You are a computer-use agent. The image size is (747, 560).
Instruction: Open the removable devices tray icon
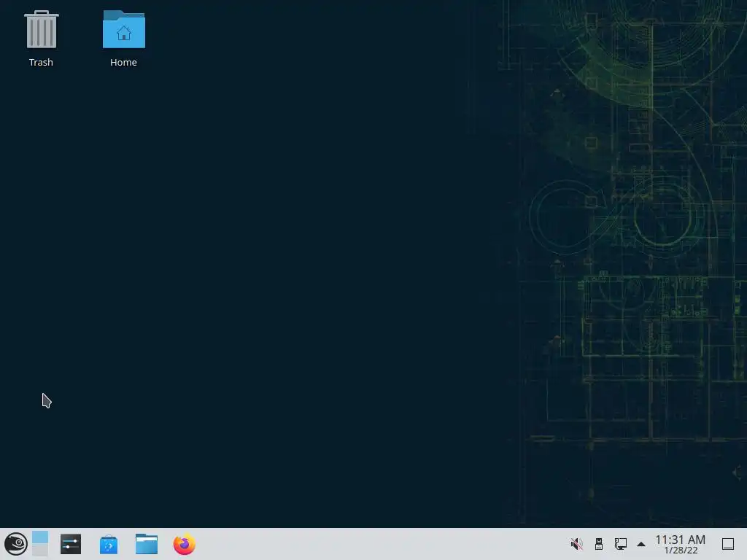pyautogui.click(x=599, y=544)
